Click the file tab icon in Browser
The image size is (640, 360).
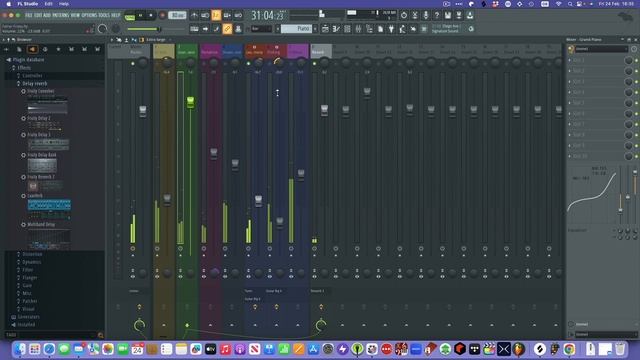tap(19, 49)
